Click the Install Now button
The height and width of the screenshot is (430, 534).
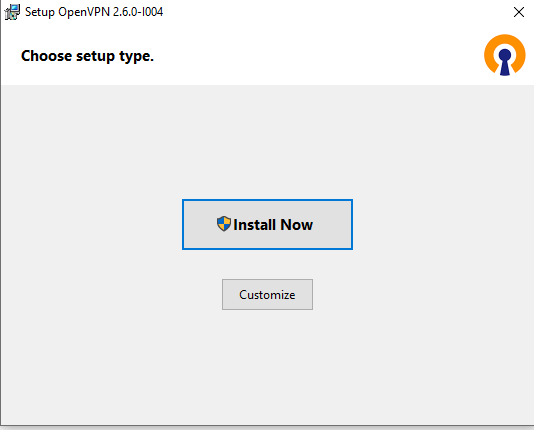click(x=267, y=224)
